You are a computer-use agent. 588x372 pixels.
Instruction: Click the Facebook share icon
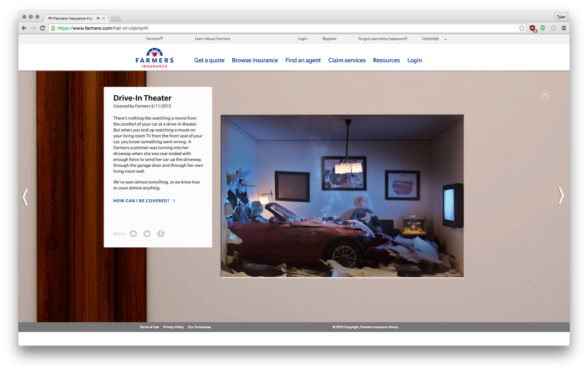tap(161, 233)
